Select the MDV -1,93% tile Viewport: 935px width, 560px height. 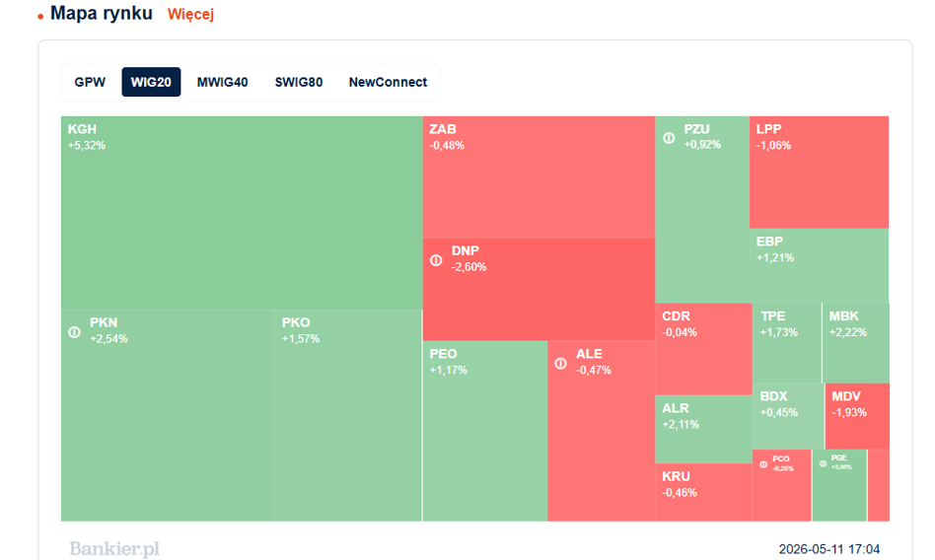tap(857, 416)
